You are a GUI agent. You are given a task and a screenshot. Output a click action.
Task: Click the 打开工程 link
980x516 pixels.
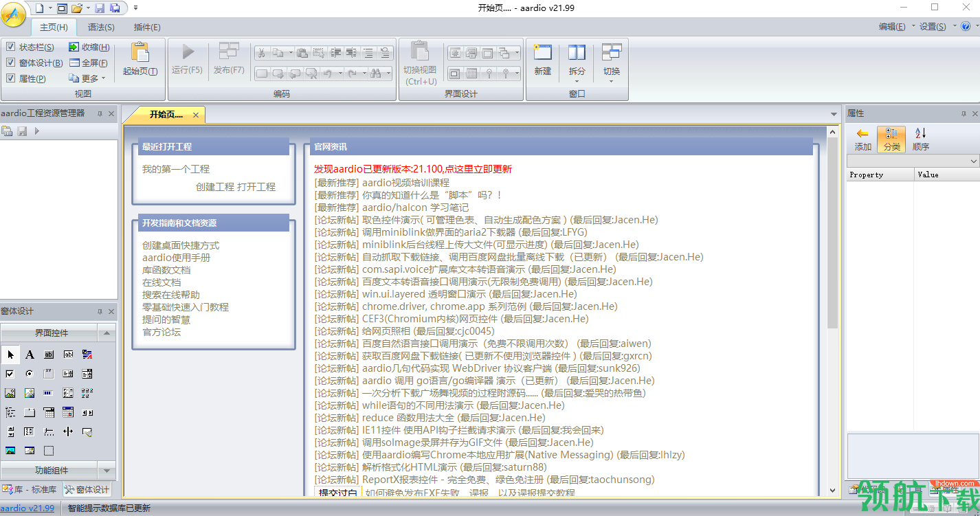click(256, 187)
